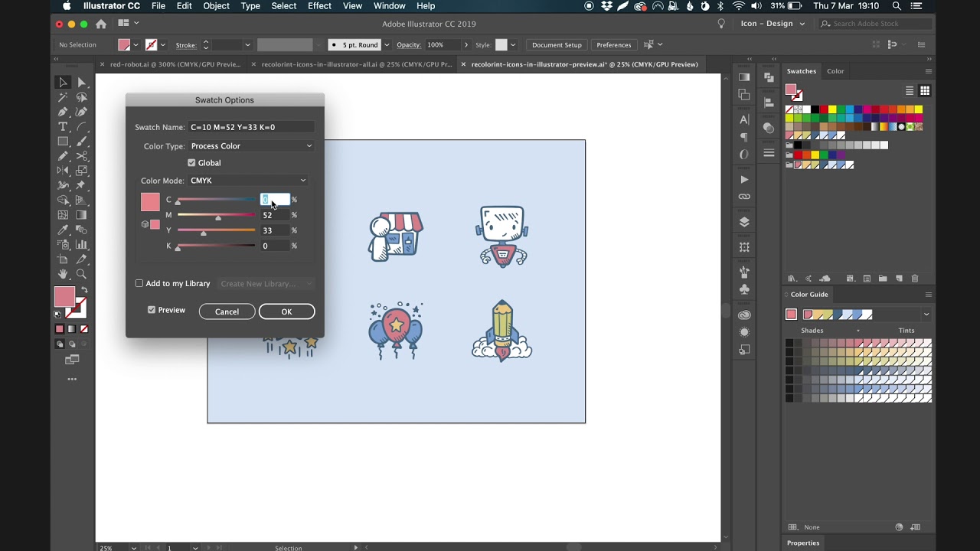Image resolution: width=980 pixels, height=551 pixels.
Task: Open the zoom level 25% dropdown
Action: (x=134, y=548)
